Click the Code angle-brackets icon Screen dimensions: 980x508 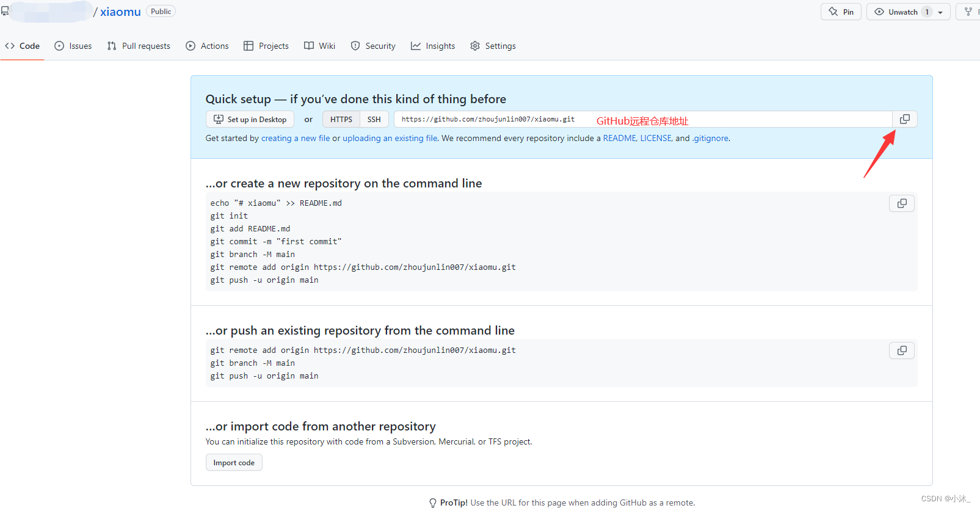click(10, 46)
